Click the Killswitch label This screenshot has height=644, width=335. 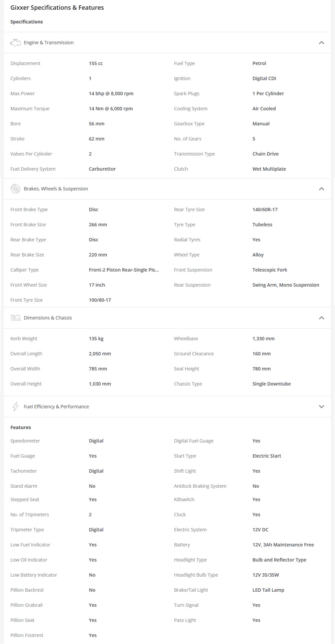184,500
